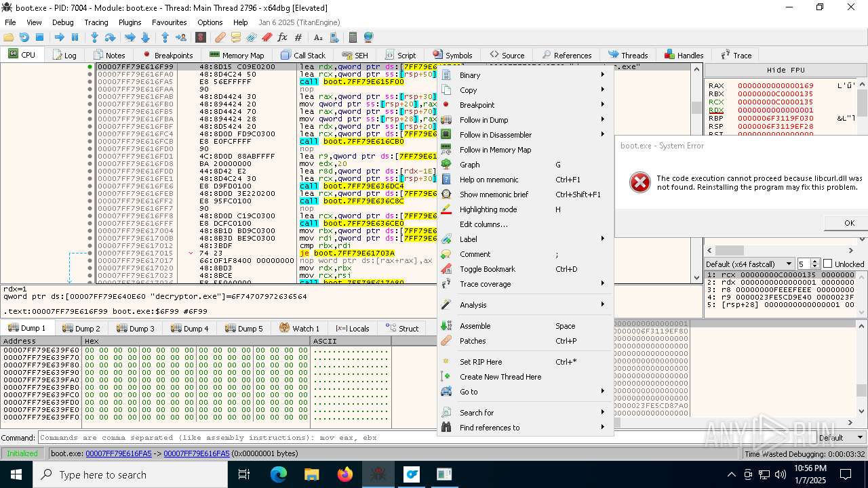Expand the Search for submenu

tap(526, 413)
